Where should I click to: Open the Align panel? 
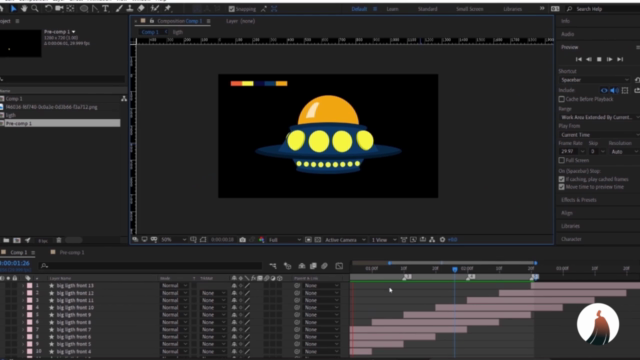pos(567,213)
